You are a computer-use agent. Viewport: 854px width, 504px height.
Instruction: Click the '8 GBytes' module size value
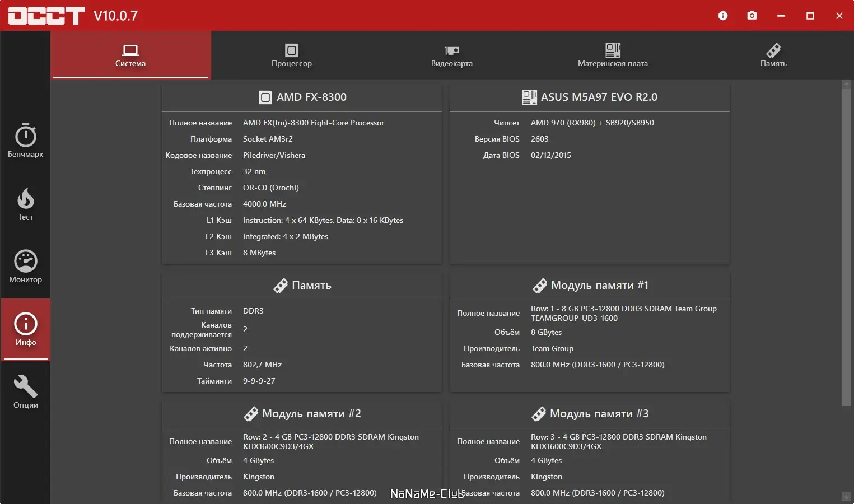coord(546,333)
